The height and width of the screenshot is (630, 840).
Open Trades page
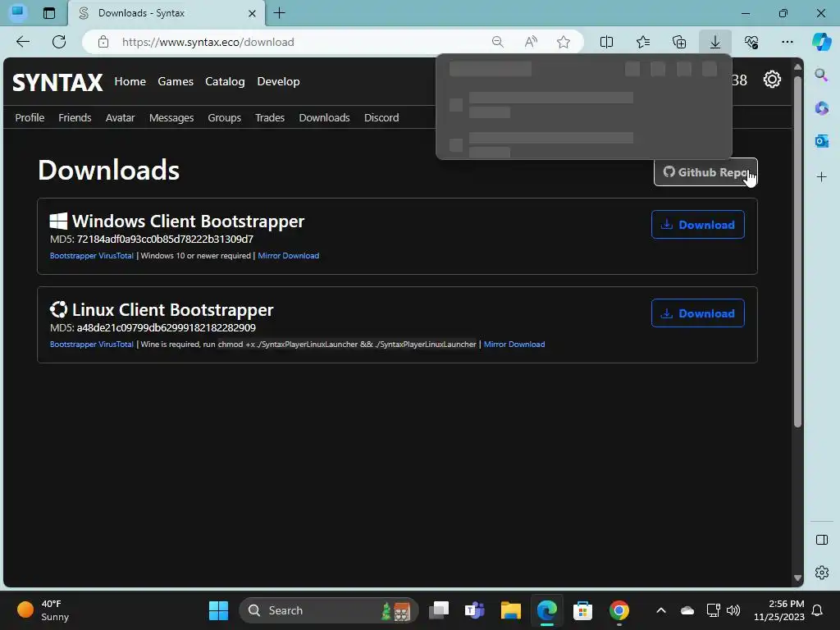(269, 117)
